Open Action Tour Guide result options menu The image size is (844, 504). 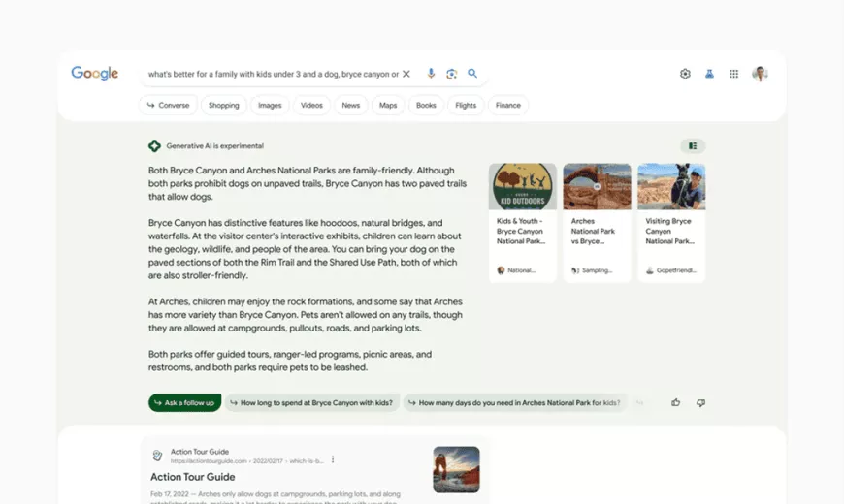point(333,459)
